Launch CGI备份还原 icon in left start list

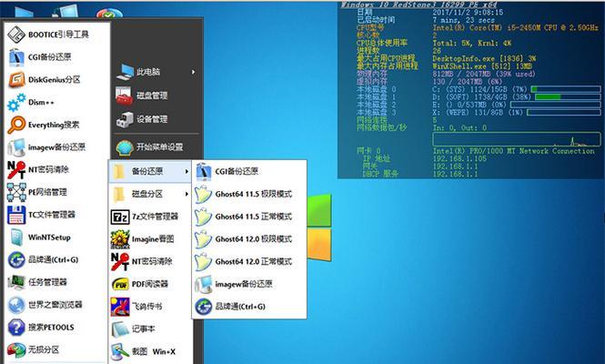[16, 57]
